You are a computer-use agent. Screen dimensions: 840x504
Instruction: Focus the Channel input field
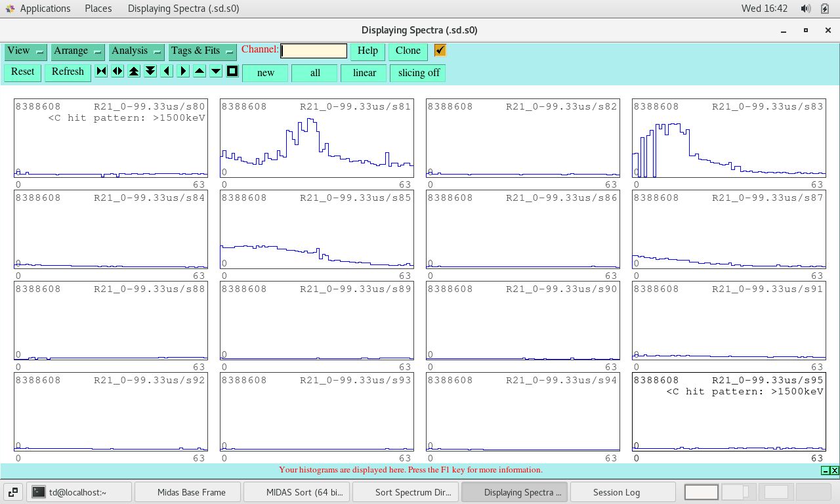point(314,51)
